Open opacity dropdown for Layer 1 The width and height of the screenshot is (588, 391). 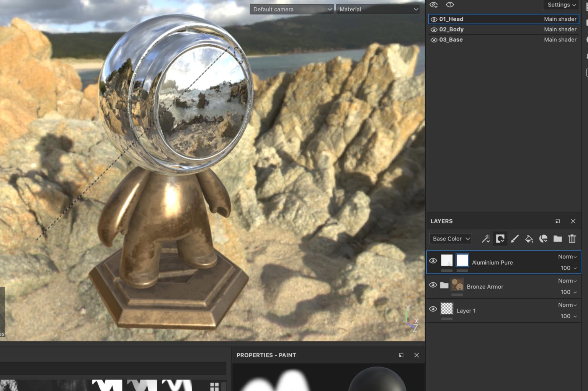coord(568,316)
